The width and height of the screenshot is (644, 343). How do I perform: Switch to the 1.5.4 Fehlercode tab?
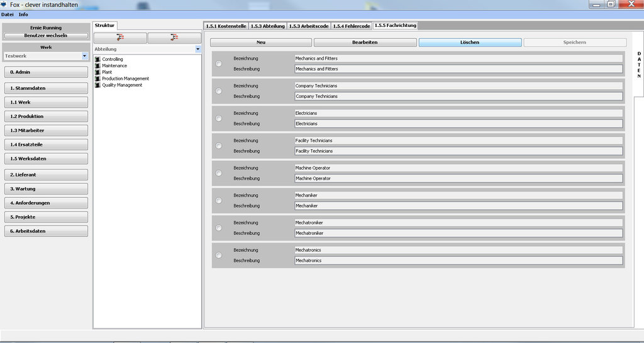point(351,26)
